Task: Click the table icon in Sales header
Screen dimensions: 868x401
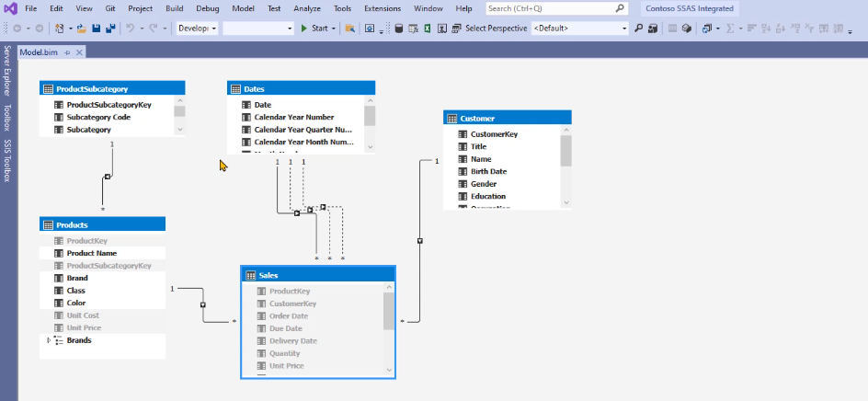Action: (250, 275)
